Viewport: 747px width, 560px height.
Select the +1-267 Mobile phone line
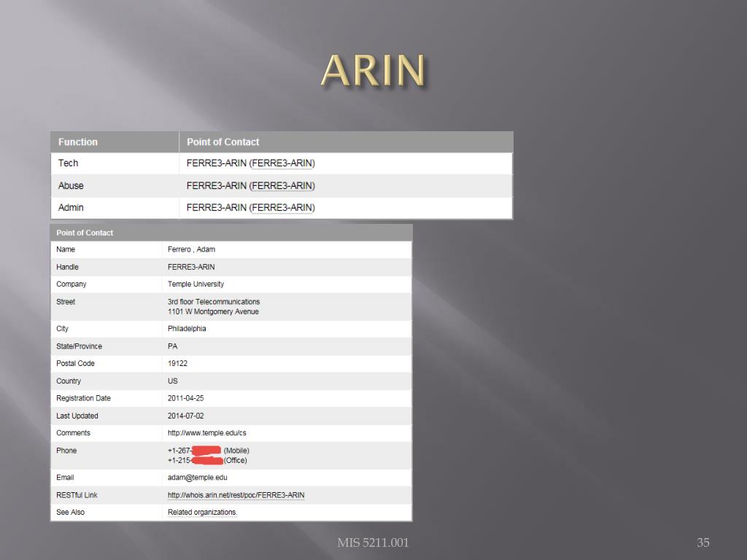[x=208, y=451]
